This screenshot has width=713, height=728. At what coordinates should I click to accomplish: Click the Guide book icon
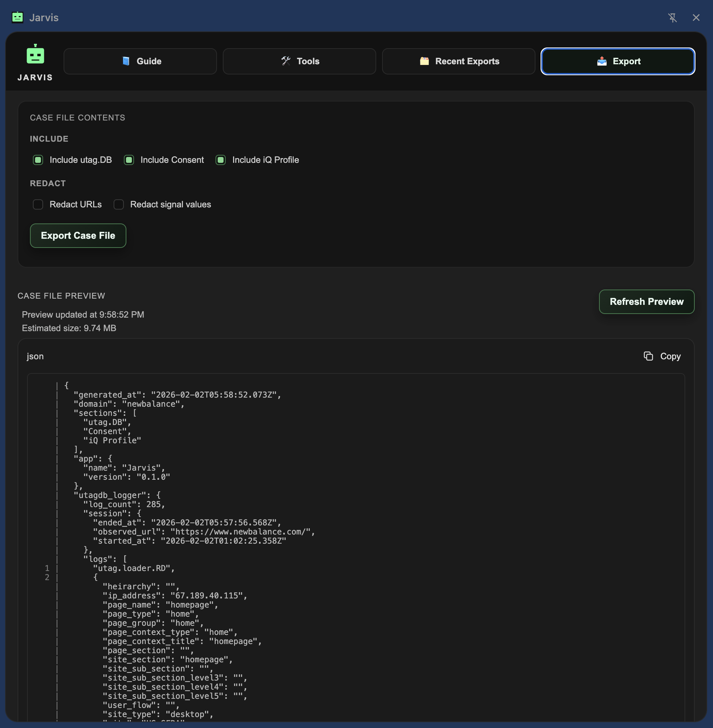[x=126, y=61]
